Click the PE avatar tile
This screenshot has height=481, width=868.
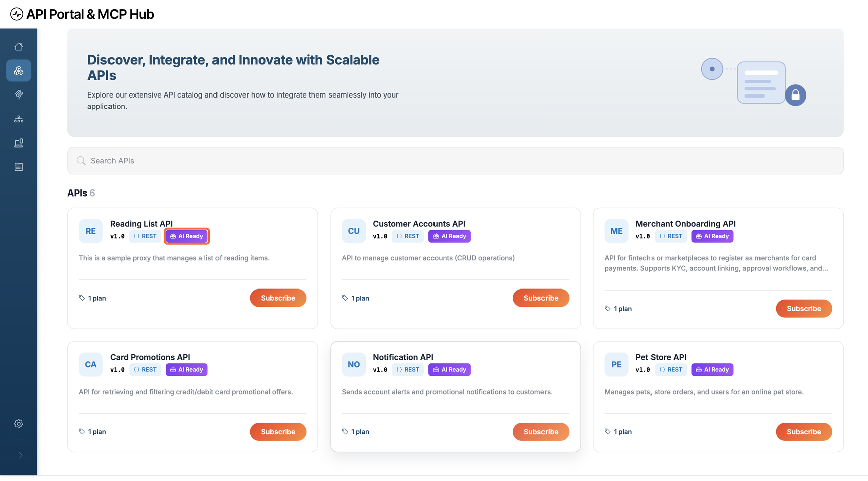[x=616, y=365]
